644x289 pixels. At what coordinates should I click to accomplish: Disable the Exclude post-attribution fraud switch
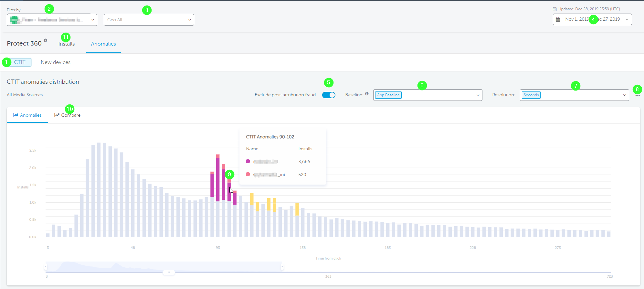tap(329, 95)
